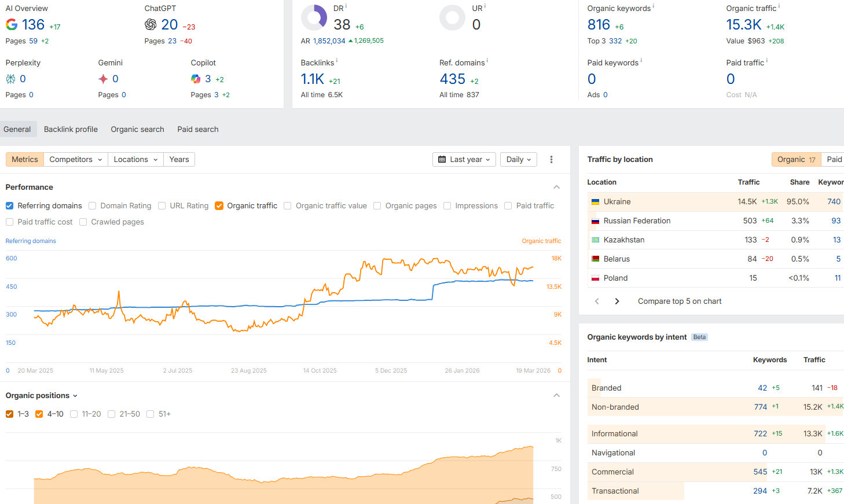Click the Google AI Overview icon

point(12,25)
